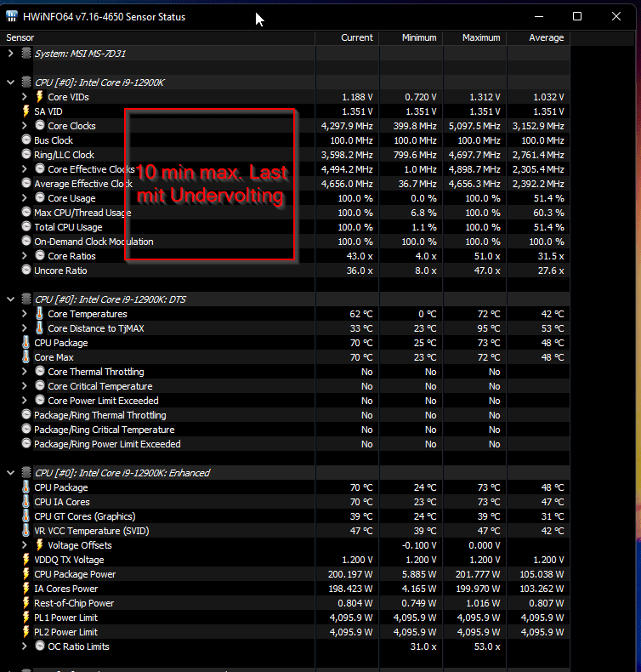Click the thermometer icon of VR VCC Temperature
The image size is (641, 672).
coord(26,531)
